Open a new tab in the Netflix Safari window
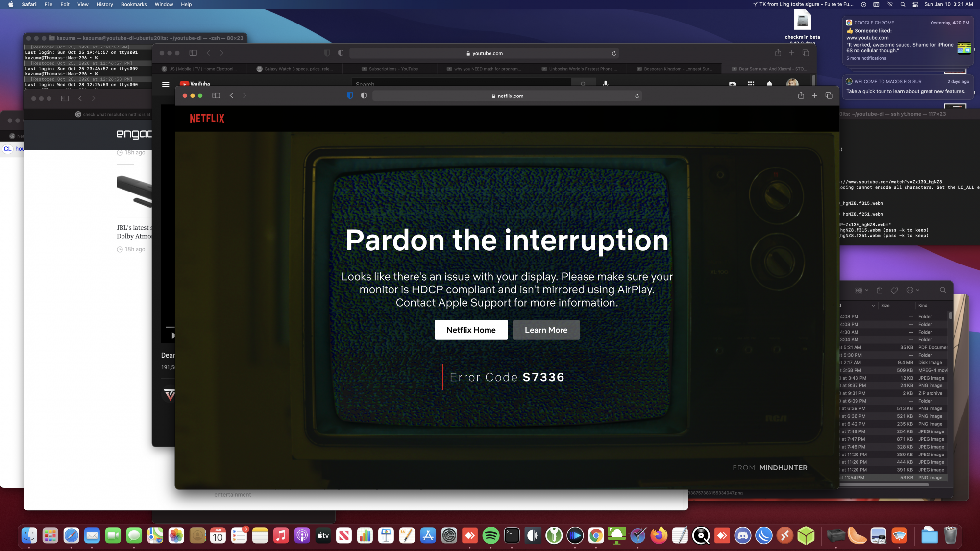The height and width of the screenshot is (551, 980). tap(815, 96)
